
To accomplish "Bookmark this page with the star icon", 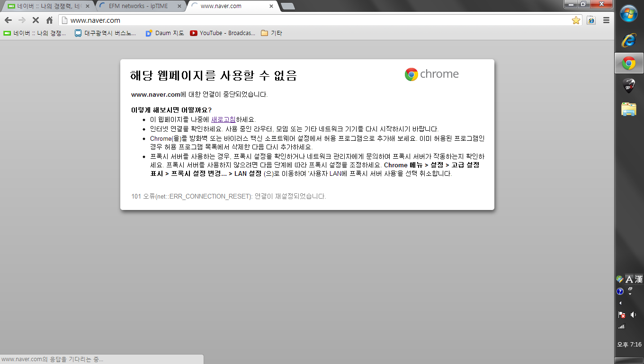I will click(576, 20).
